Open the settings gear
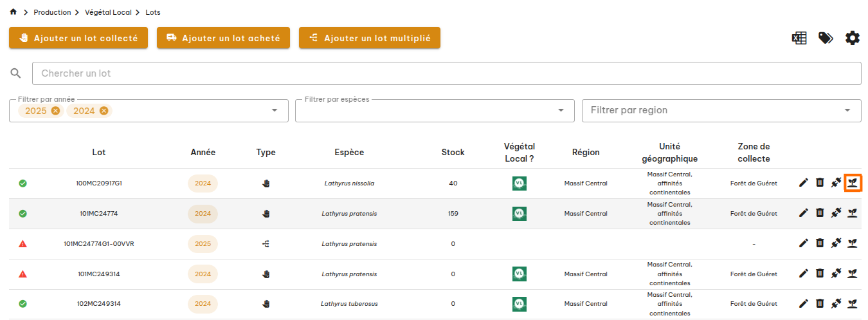The image size is (868, 320). pos(852,38)
